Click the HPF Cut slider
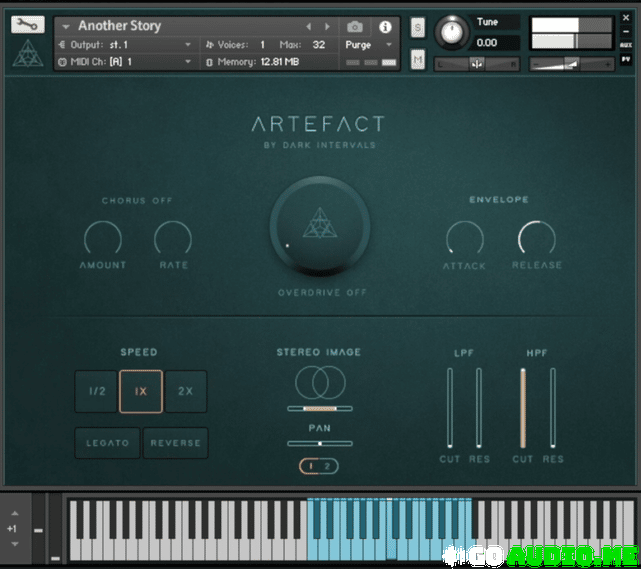Screen dimensions: 641x569 point(521,408)
